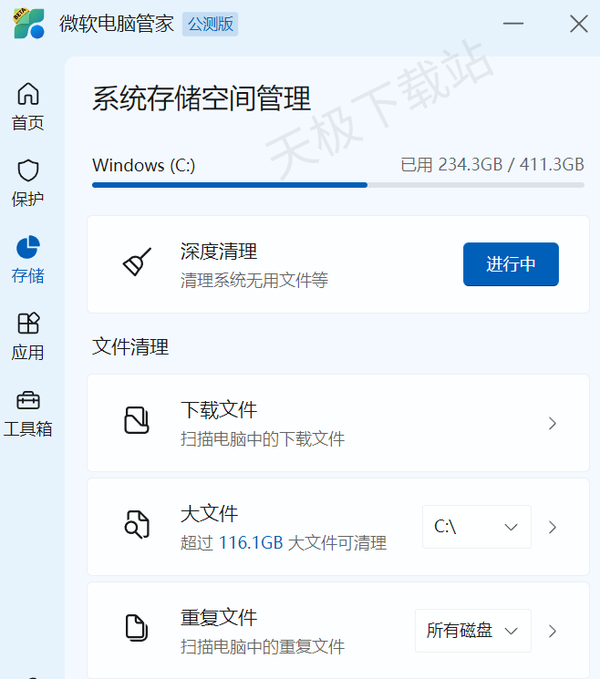The width and height of the screenshot is (600, 679).
Task: Select the 保护 shield icon
Action: tap(28, 170)
